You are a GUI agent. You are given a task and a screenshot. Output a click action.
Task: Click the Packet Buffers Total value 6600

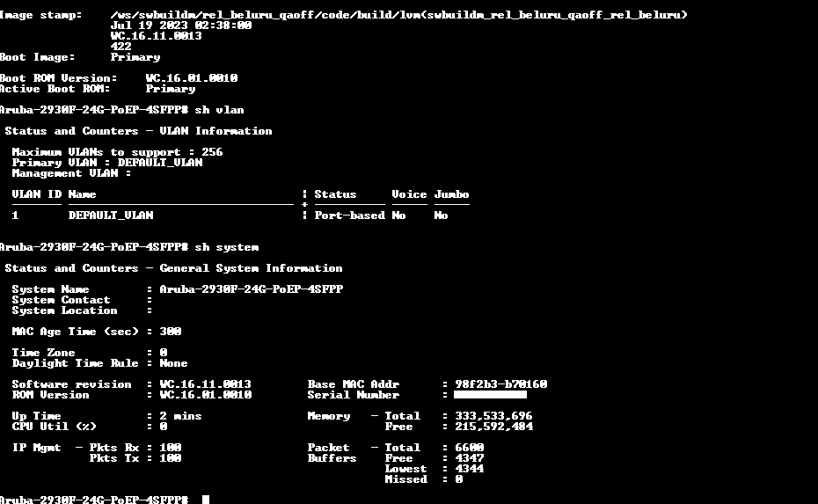[x=469, y=448]
